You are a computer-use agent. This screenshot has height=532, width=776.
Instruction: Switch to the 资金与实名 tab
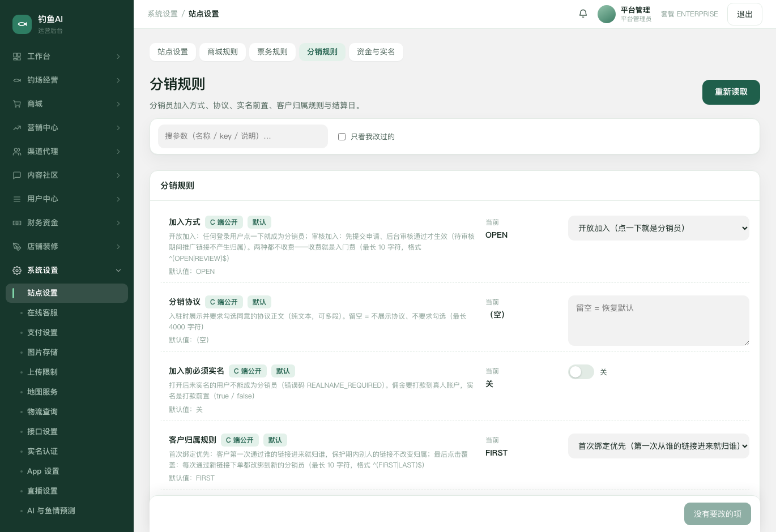click(376, 52)
